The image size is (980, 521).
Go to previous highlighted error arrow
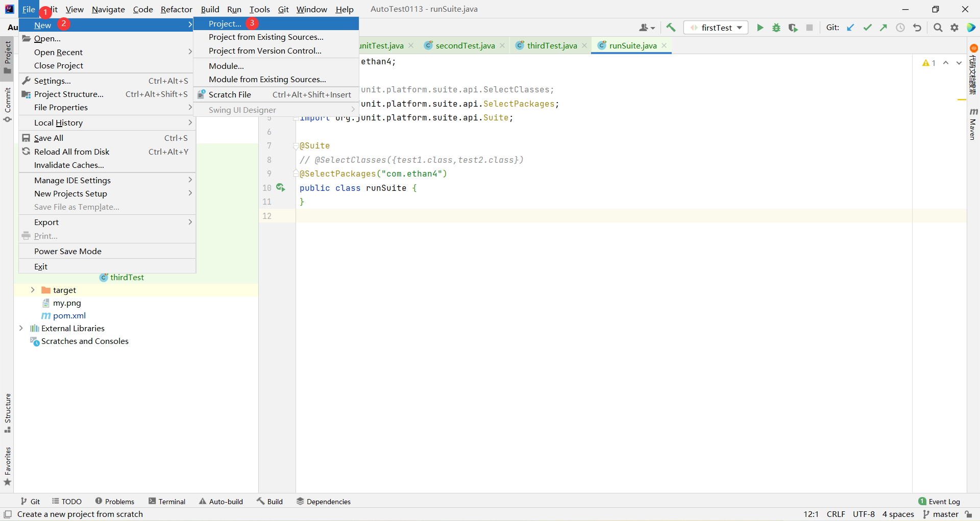coord(946,63)
